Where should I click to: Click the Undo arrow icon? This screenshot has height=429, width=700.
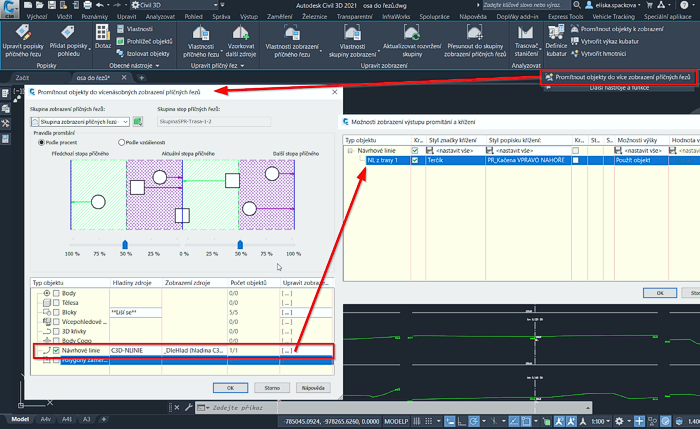pyautogui.click(x=100, y=5)
